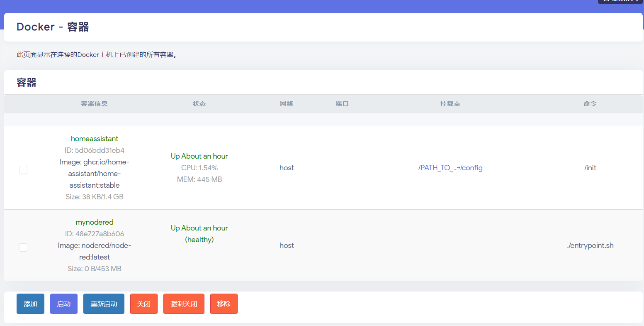
Task: Select the homeassistant container checkbox
Action: pyautogui.click(x=23, y=170)
